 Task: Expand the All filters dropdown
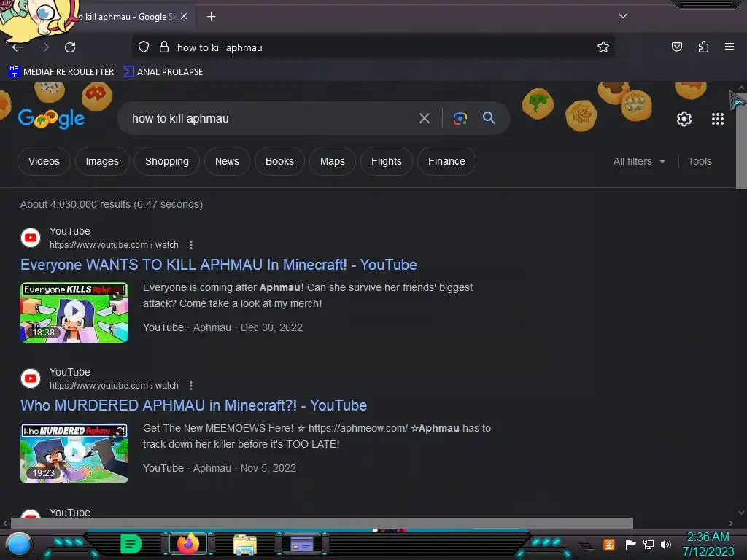(x=639, y=161)
